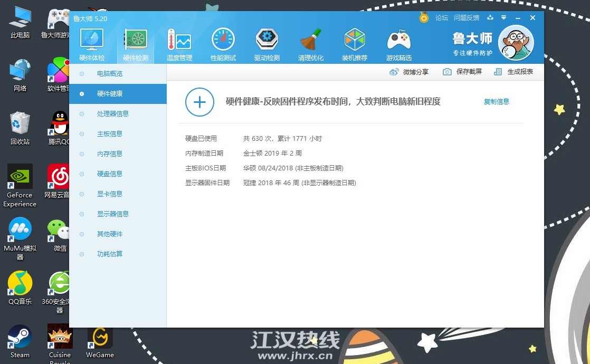Select the GeForce Experience desktop shortcut

(20, 186)
